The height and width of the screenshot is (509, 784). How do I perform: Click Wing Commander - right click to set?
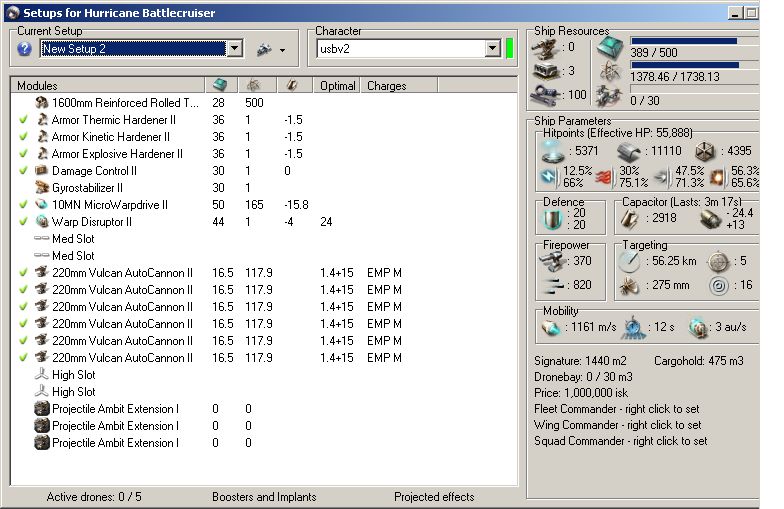point(618,424)
